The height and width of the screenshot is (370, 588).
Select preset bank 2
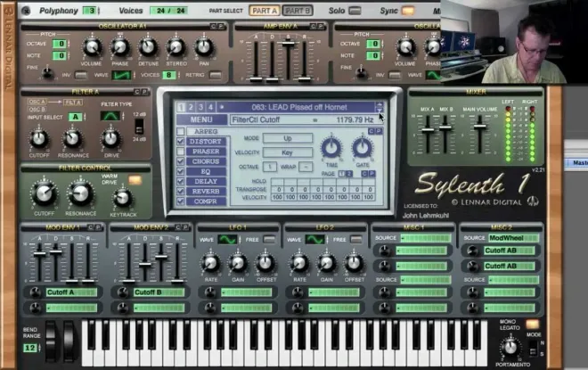191,107
